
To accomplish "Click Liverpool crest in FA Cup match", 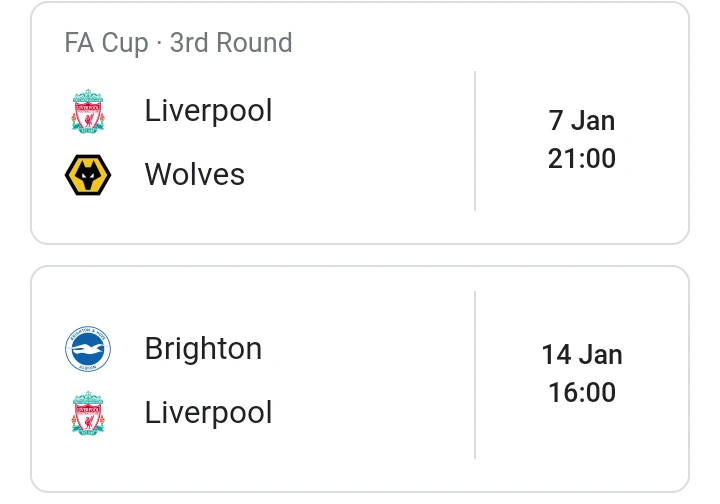I will pos(88,112).
